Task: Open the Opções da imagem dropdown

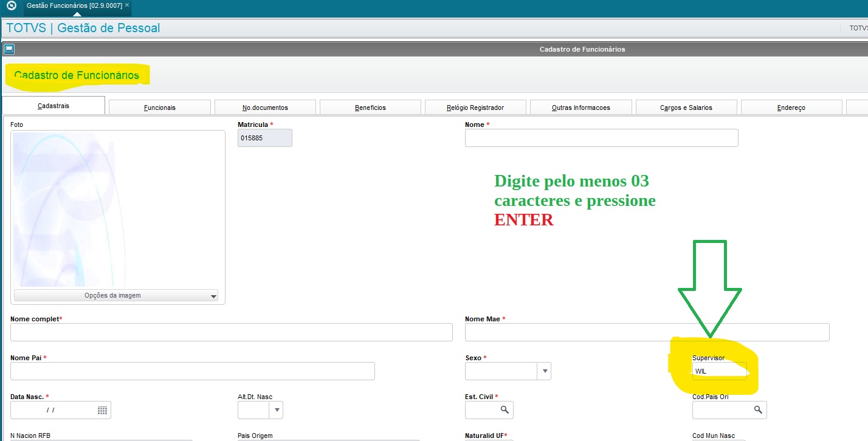Action: tap(115, 296)
